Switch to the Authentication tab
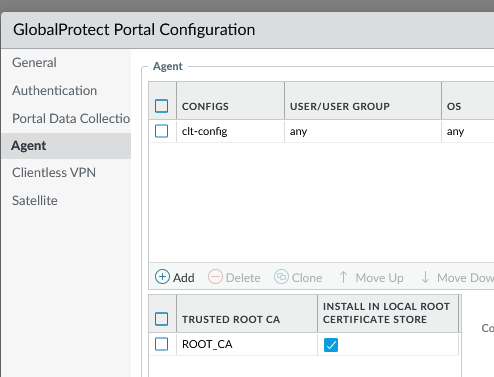 [54, 91]
